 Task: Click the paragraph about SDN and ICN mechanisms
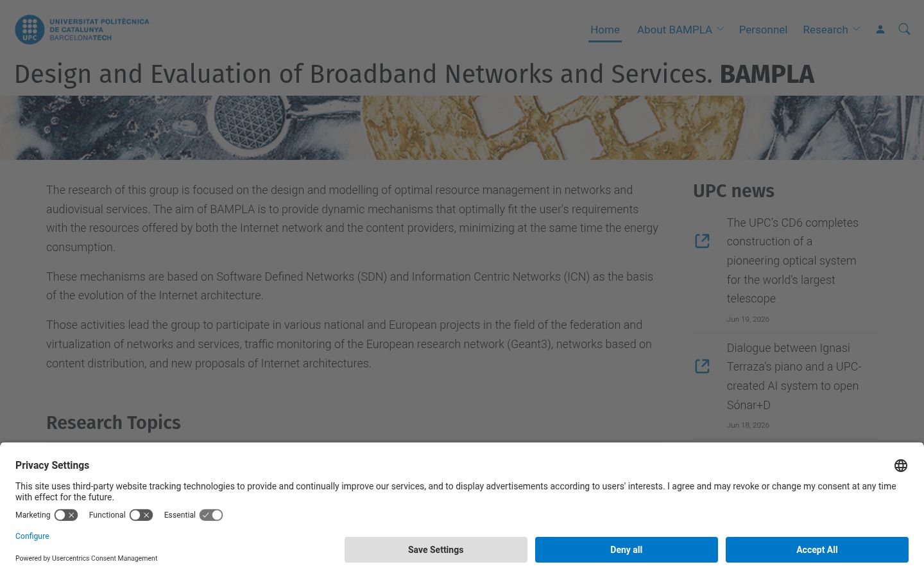click(x=350, y=286)
